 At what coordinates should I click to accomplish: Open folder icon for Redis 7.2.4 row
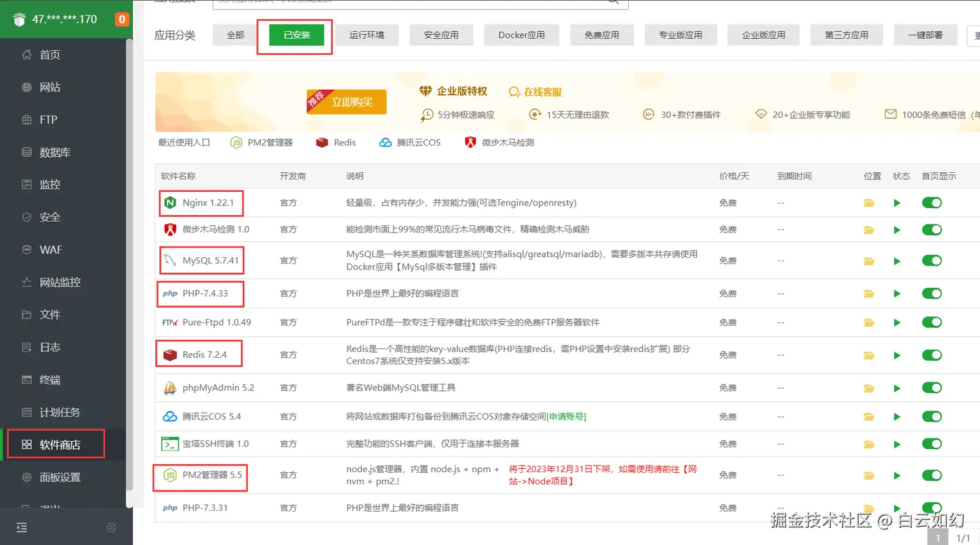click(869, 355)
